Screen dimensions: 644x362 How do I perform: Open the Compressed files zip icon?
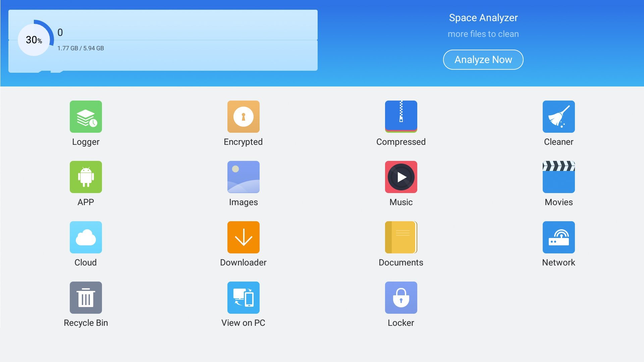[x=401, y=117]
